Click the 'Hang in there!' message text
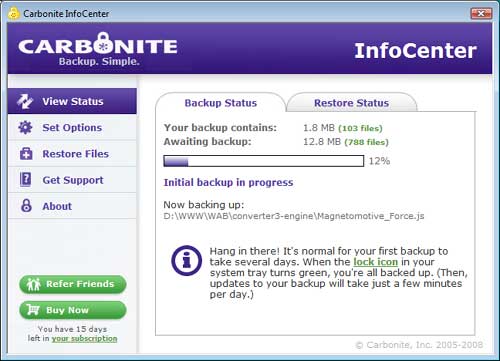This screenshot has height=361, width=500. [x=338, y=273]
